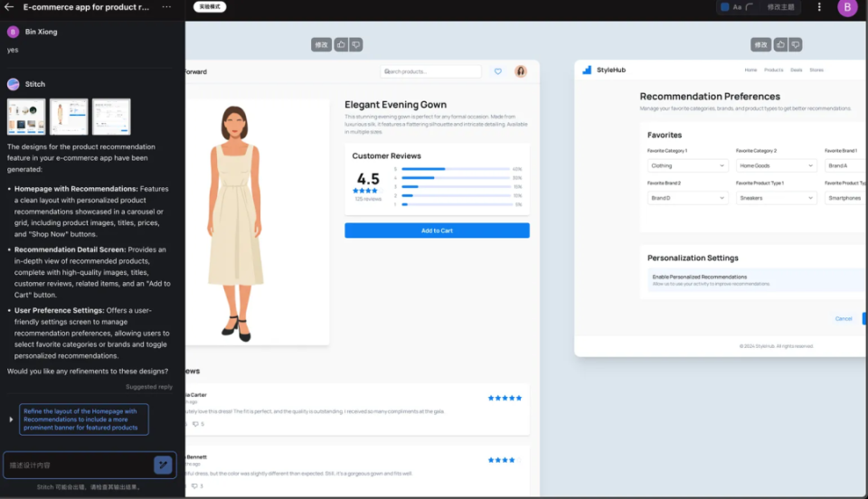Viewport: 868px width, 499px height.
Task: Click Carter's five-star review rating
Action: pos(505,398)
